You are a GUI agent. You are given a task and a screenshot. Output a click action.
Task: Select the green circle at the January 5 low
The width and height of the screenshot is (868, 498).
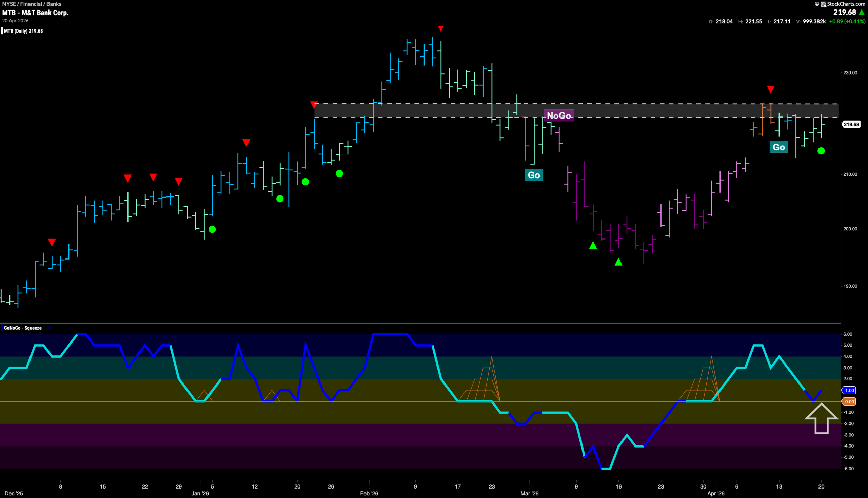212,229
